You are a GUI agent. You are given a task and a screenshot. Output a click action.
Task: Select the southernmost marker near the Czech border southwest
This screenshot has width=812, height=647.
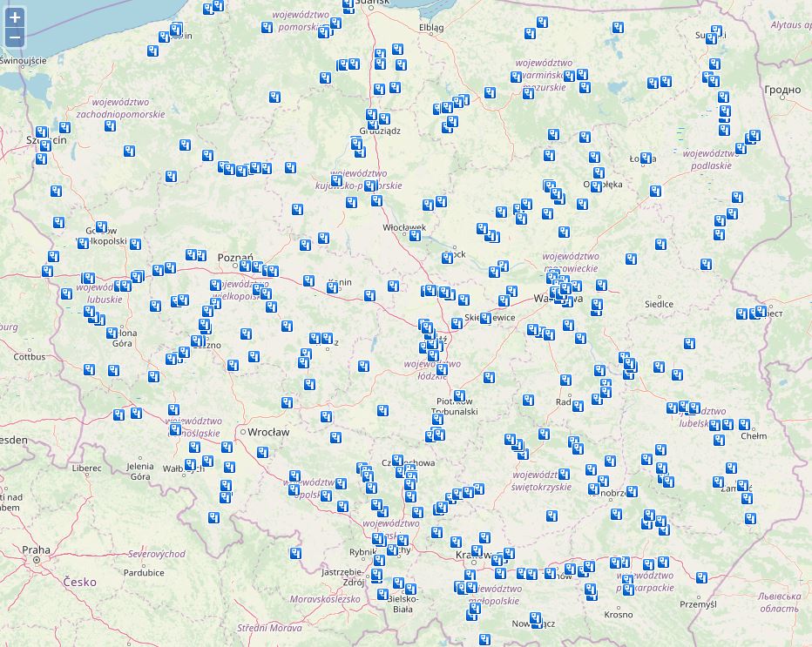[x=213, y=517]
